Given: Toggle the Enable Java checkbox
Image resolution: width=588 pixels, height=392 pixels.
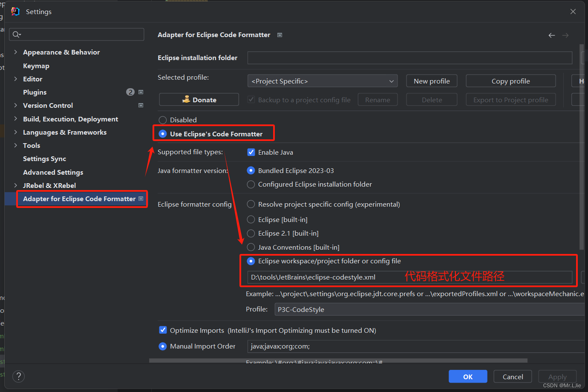Looking at the screenshot, I should coord(251,152).
